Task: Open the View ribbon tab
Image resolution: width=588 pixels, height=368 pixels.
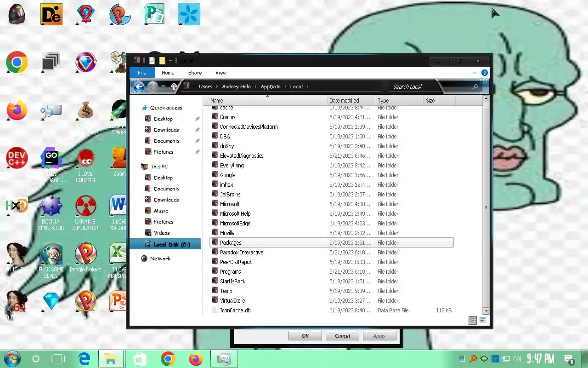Action: click(x=221, y=73)
